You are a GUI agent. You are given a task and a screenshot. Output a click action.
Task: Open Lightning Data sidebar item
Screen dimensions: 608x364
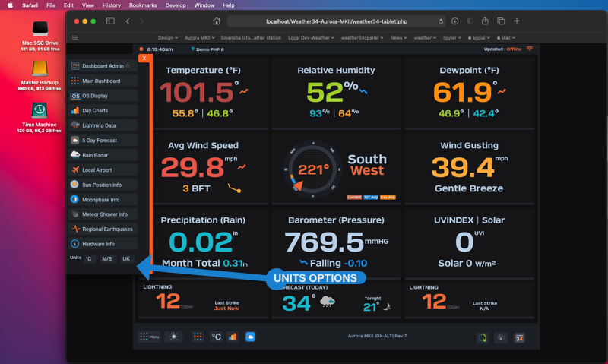103,125
